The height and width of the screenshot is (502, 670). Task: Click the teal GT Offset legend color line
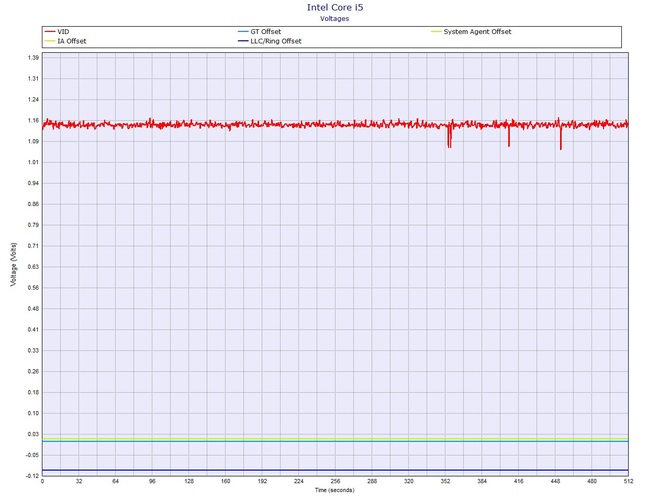pyautogui.click(x=243, y=32)
